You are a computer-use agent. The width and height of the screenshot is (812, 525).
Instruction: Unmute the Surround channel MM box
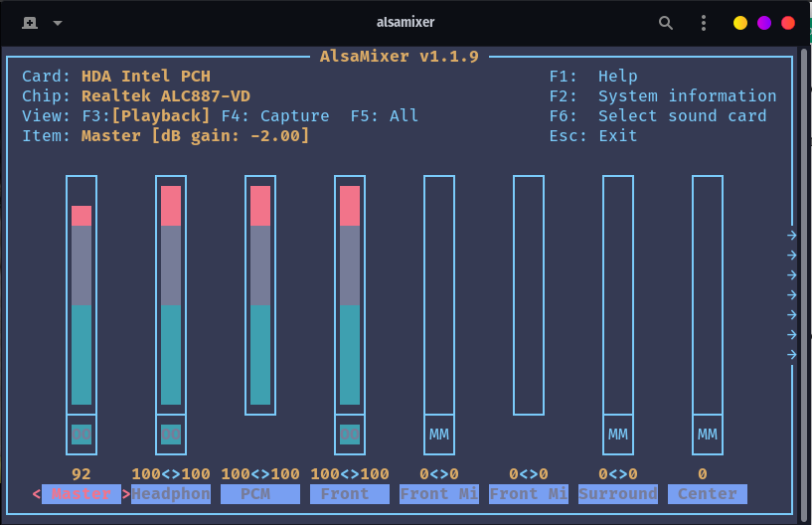[618, 435]
